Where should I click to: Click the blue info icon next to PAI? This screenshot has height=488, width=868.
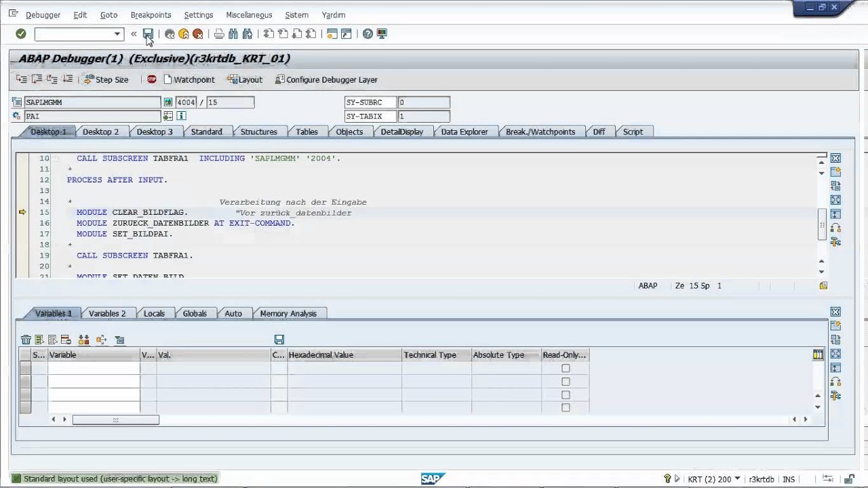[x=181, y=117]
